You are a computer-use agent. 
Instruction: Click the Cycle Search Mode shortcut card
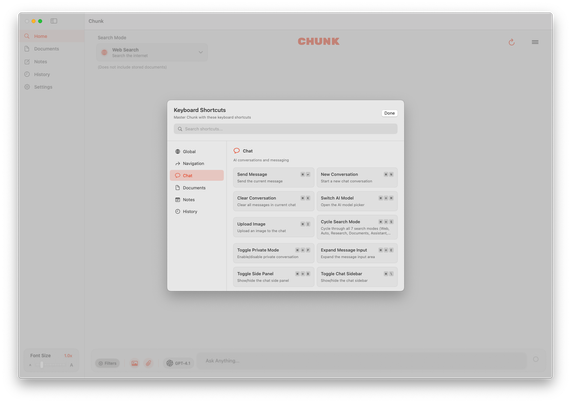coord(357,227)
